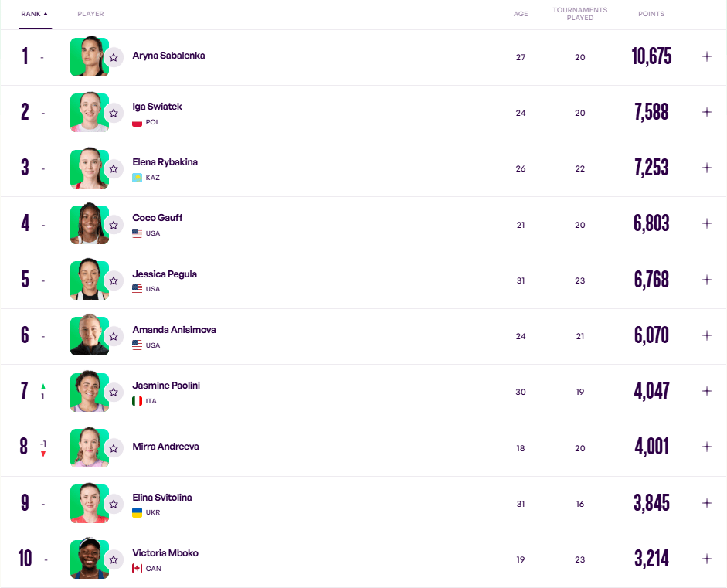Click Jasmine Paolini's player photo
Viewport: 727px width, 588px height.
[88, 392]
